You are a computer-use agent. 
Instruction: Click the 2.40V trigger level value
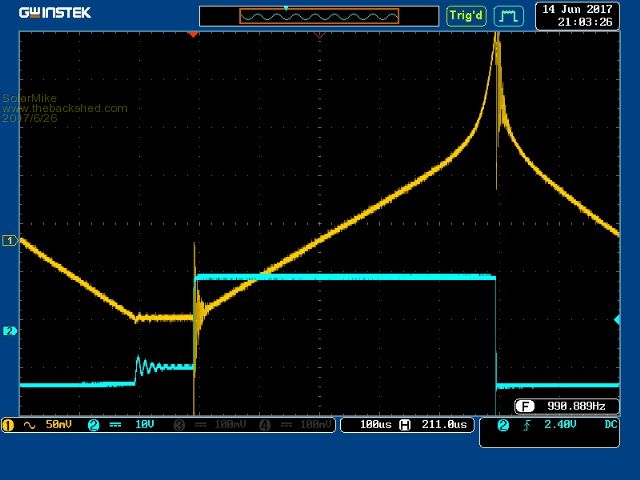[562, 426]
